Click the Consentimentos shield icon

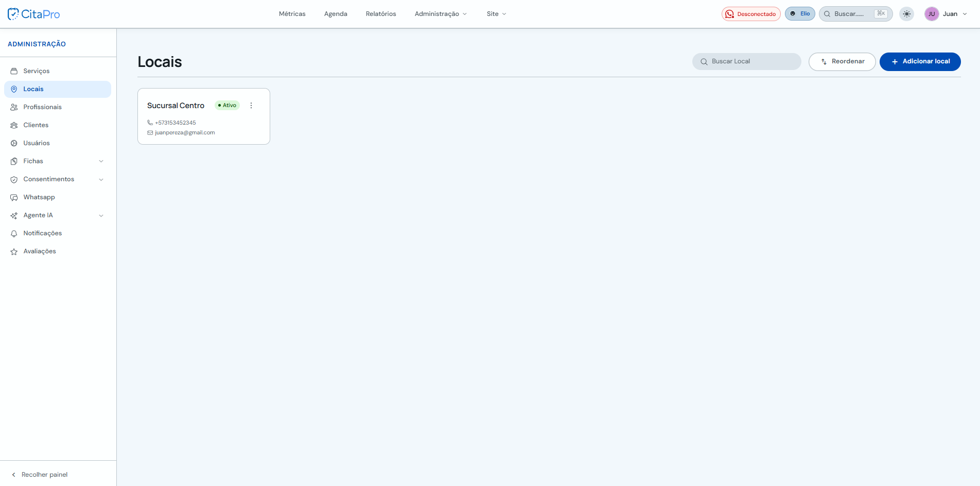coord(14,179)
